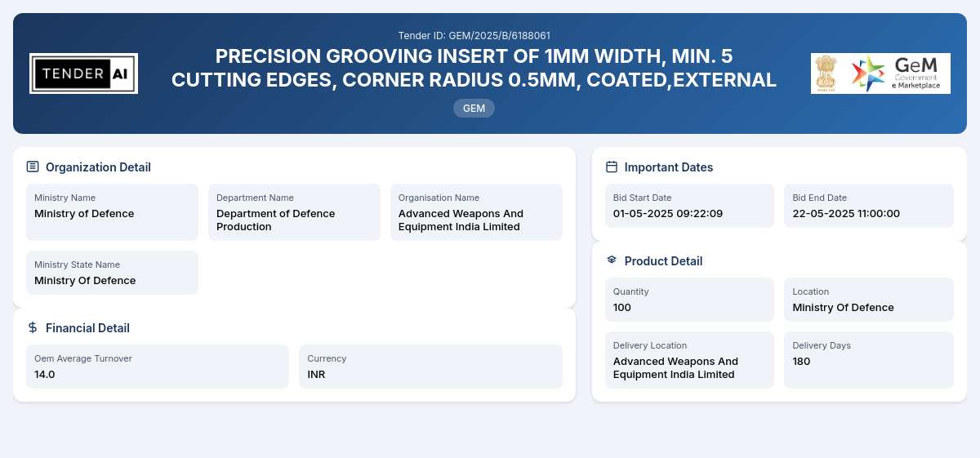The width and height of the screenshot is (980, 458).
Task: Click Bid Start Date 01-05-2025 09:22:09
Action: coord(668,214)
